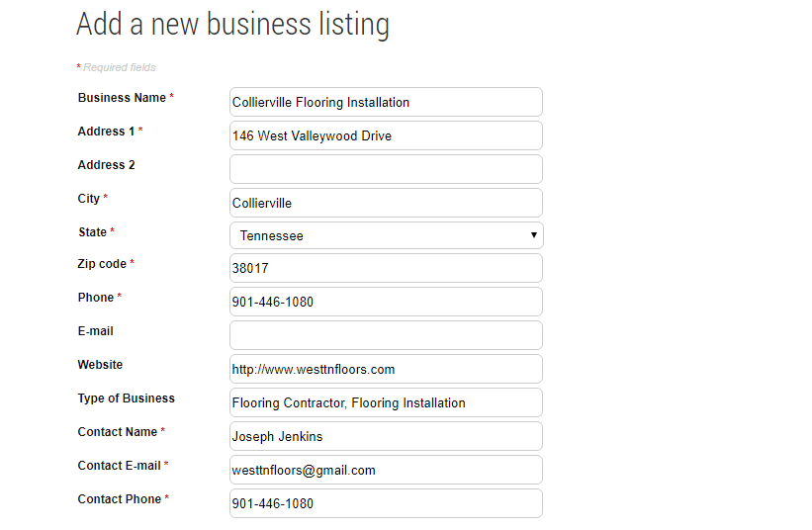Click the State dropdown arrow

click(533, 235)
